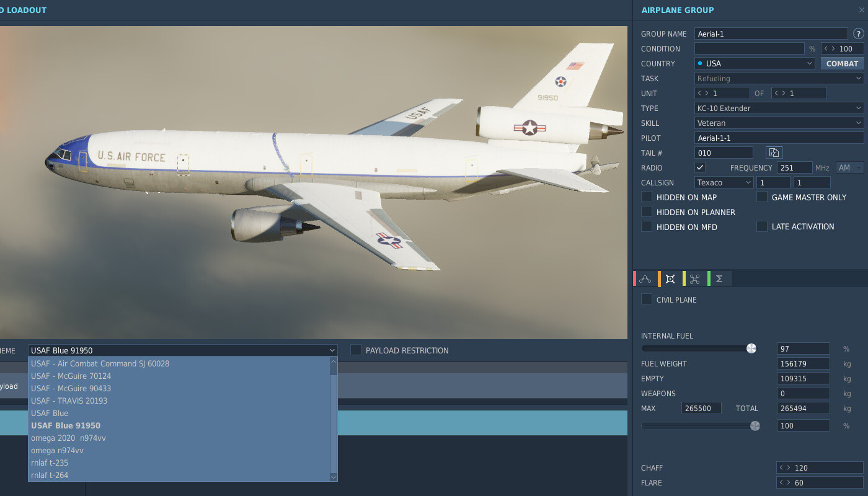Viewport: 868px width, 496px height.
Task: Click the Empty weight field 109315
Action: (x=803, y=378)
